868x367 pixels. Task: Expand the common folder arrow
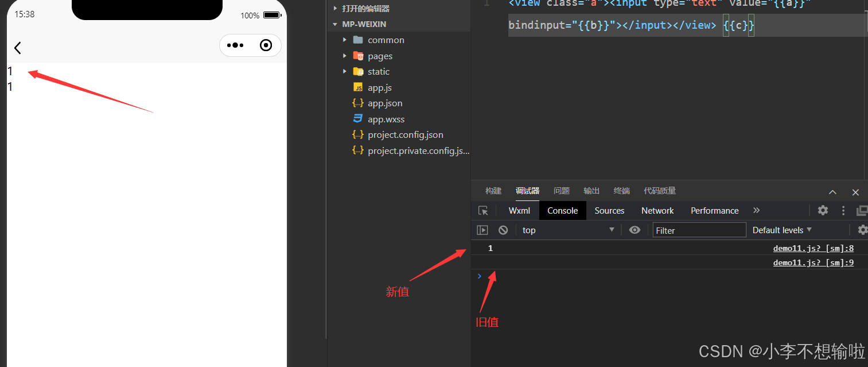tap(344, 40)
